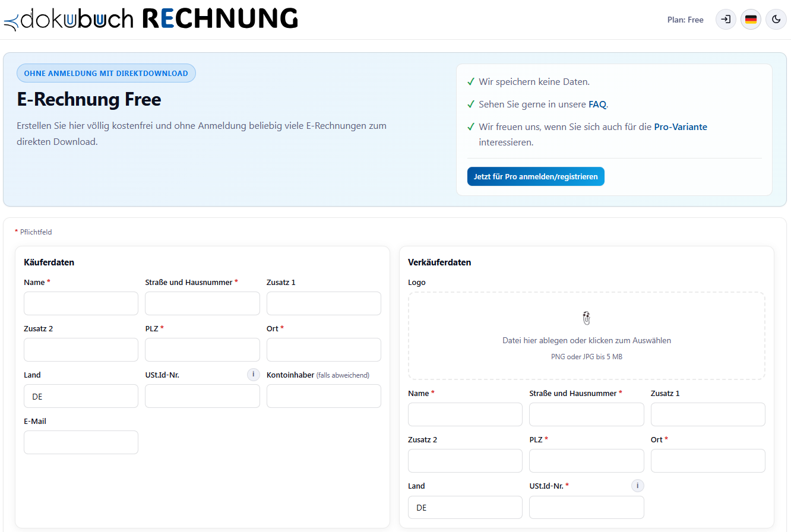Focus the Käuferdaten Name field

(81, 303)
